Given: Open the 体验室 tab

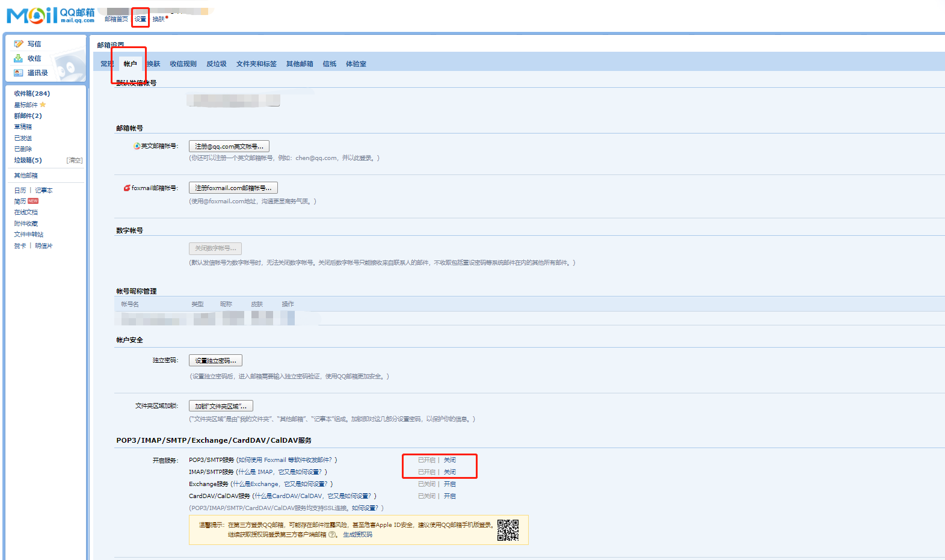Looking at the screenshot, I should click(356, 64).
